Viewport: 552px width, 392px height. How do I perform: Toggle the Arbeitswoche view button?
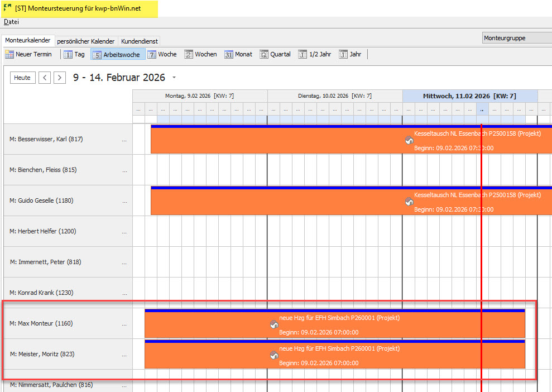(x=118, y=54)
